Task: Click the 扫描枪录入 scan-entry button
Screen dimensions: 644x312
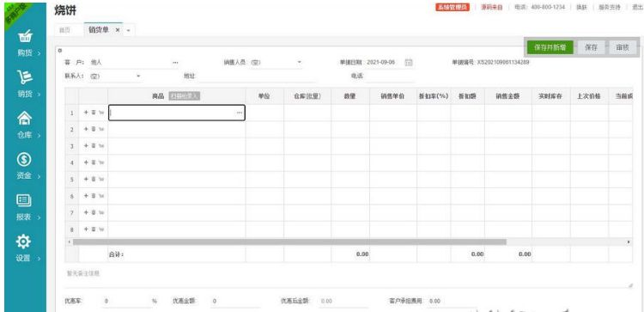Action: [185, 96]
